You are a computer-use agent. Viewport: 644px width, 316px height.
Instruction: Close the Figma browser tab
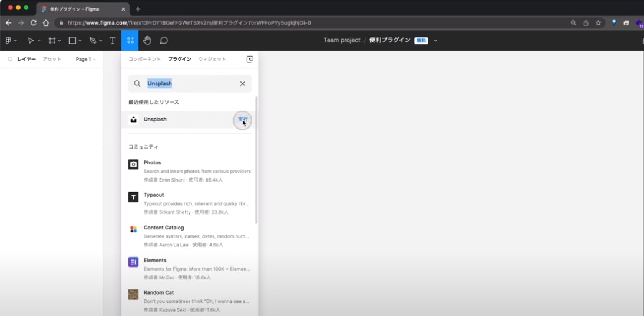pyautogui.click(x=123, y=9)
